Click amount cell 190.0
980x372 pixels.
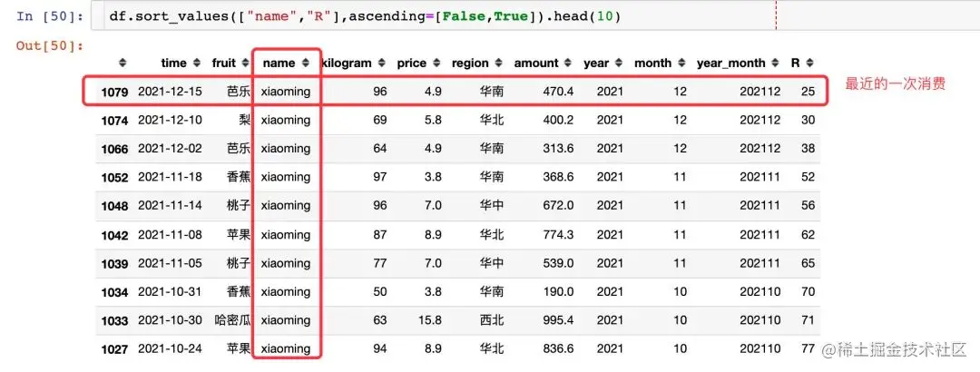[x=559, y=291]
